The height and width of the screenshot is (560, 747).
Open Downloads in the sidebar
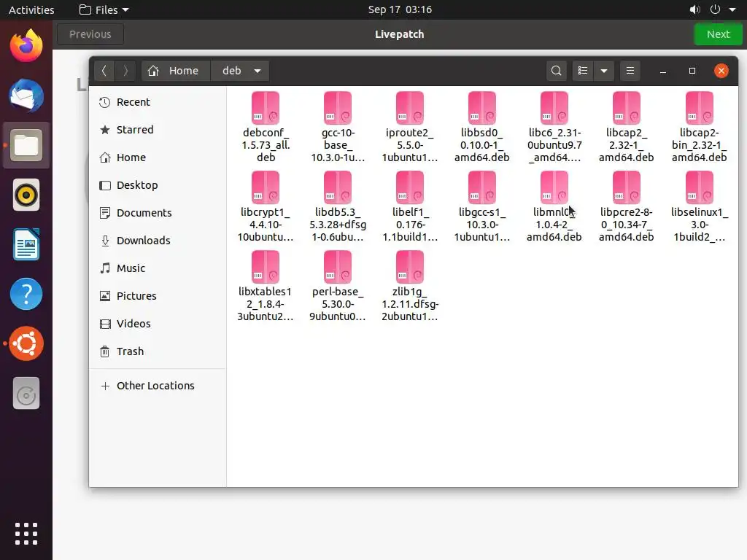pyautogui.click(x=158, y=240)
